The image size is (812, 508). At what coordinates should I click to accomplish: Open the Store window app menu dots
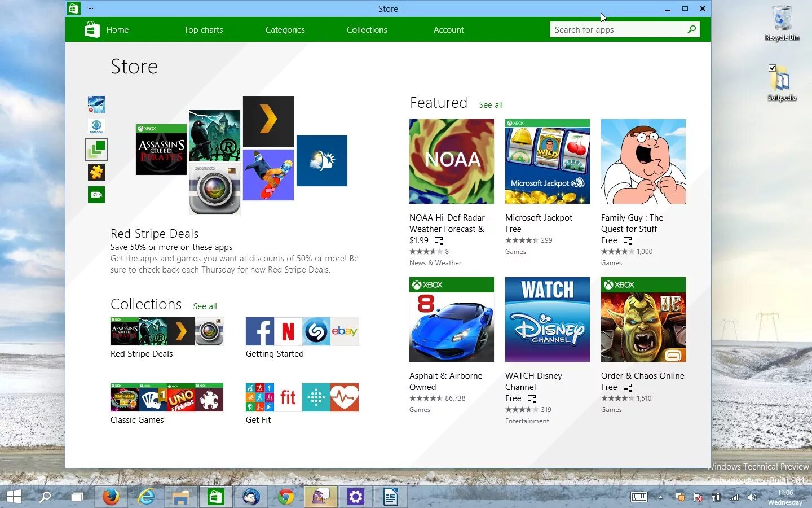coord(91,8)
